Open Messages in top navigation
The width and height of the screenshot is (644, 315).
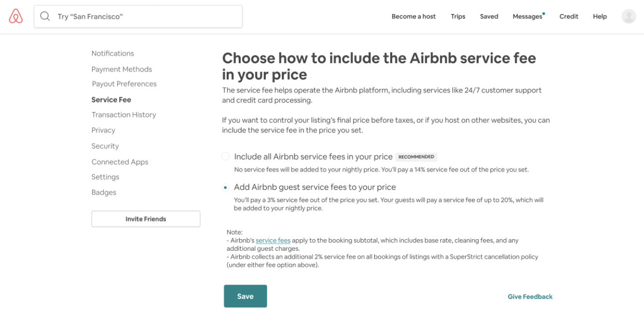[528, 16]
